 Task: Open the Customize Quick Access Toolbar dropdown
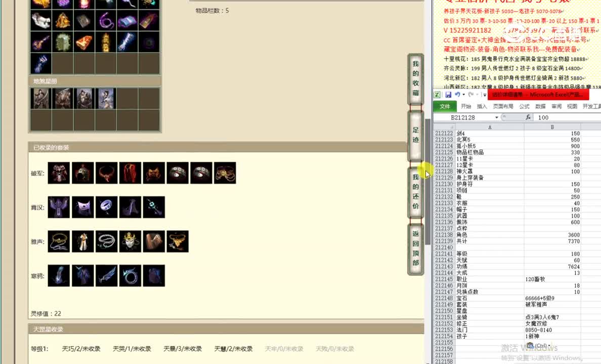pos(485,95)
